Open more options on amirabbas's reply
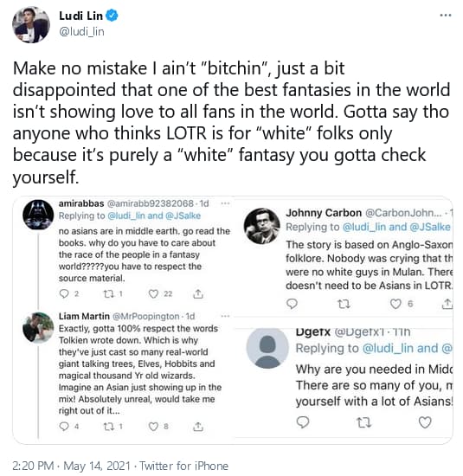The image size is (463, 476). pos(225,203)
